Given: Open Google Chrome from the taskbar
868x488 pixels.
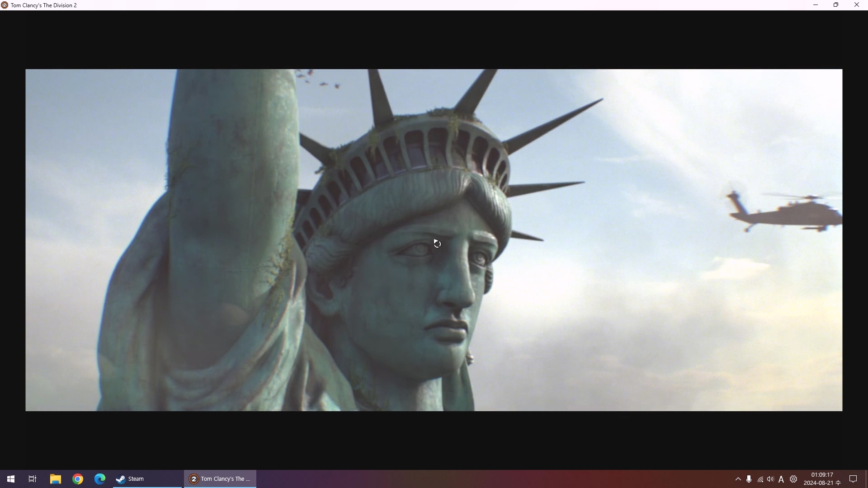Looking at the screenshot, I should [78, 479].
